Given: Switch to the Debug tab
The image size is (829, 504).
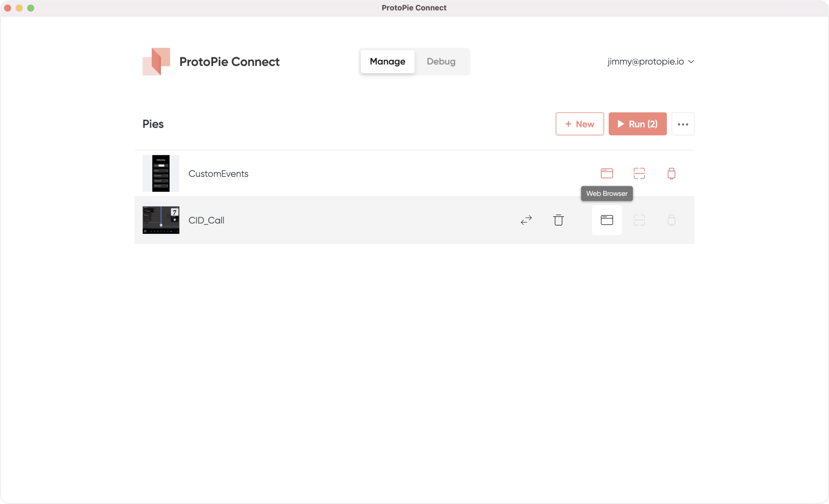Looking at the screenshot, I should (441, 61).
